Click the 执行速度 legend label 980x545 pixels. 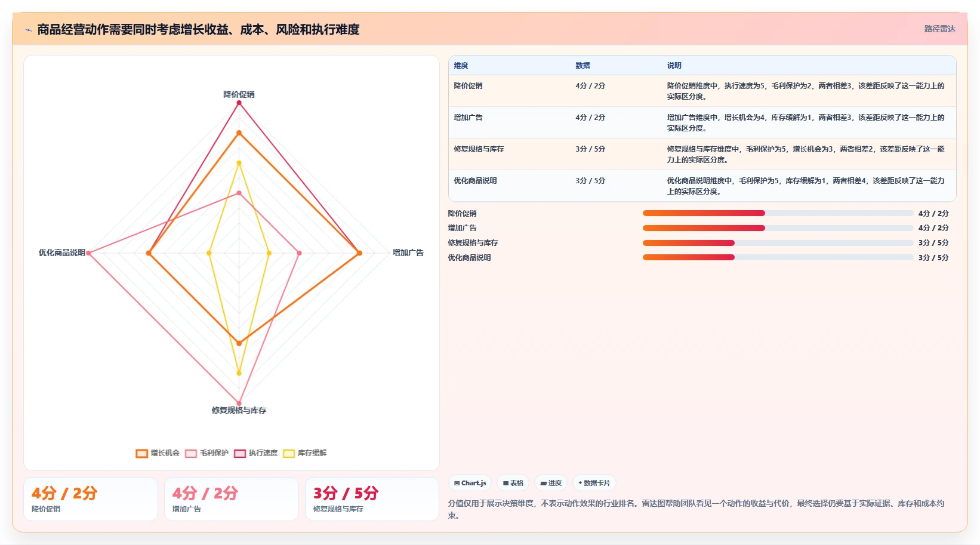263,453
